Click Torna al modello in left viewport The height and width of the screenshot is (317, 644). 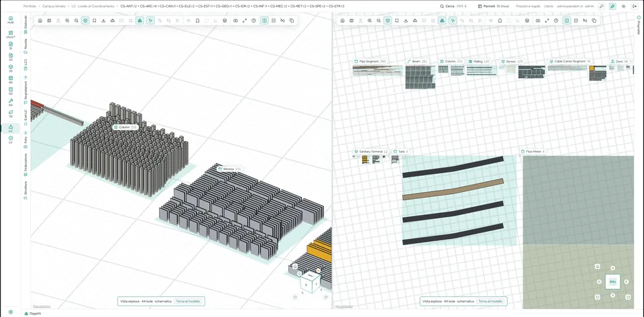pyautogui.click(x=188, y=302)
